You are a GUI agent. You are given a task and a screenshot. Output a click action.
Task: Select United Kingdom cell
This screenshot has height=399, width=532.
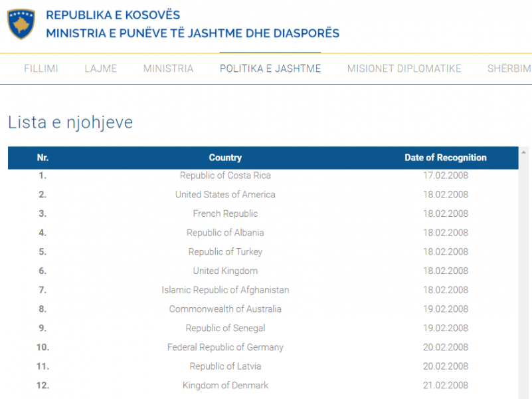point(225,271)
